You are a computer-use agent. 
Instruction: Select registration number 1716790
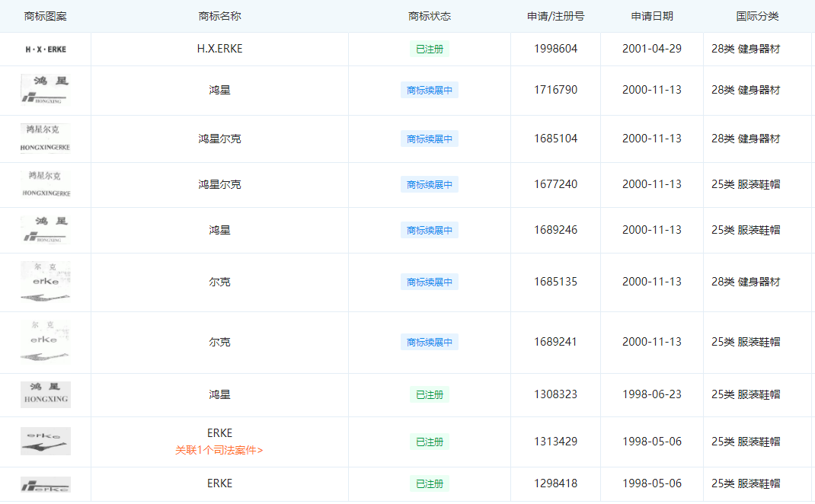click(x=555, y=90)
